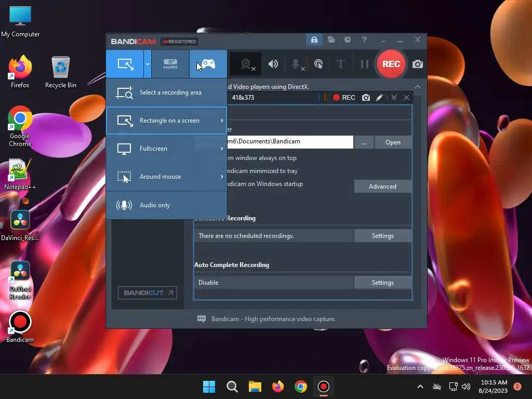Viewport: 532px width, 399px height.
Task: Switch to HDMI device recording mode
Action: point(170,64)
